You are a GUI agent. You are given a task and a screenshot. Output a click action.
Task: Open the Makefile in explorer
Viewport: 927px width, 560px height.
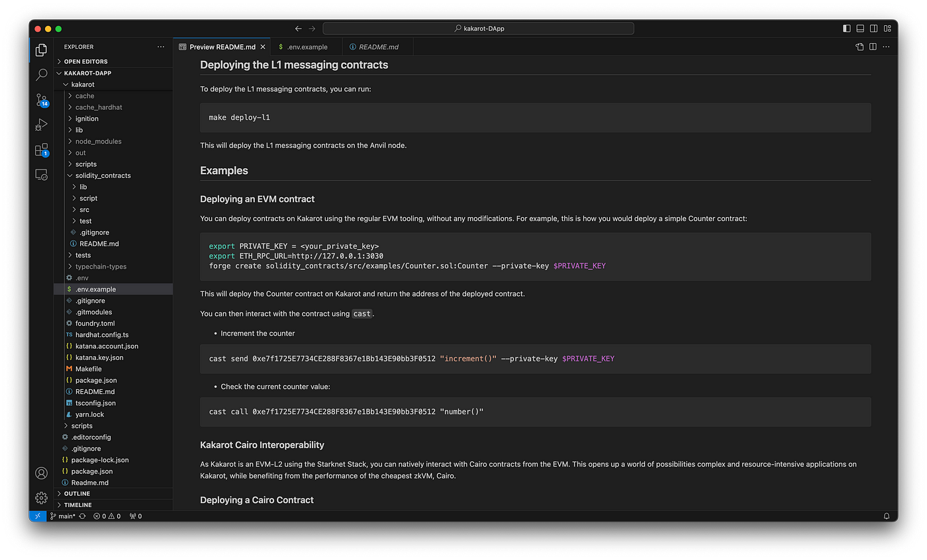pyautogui.click(x=113, y=369)
